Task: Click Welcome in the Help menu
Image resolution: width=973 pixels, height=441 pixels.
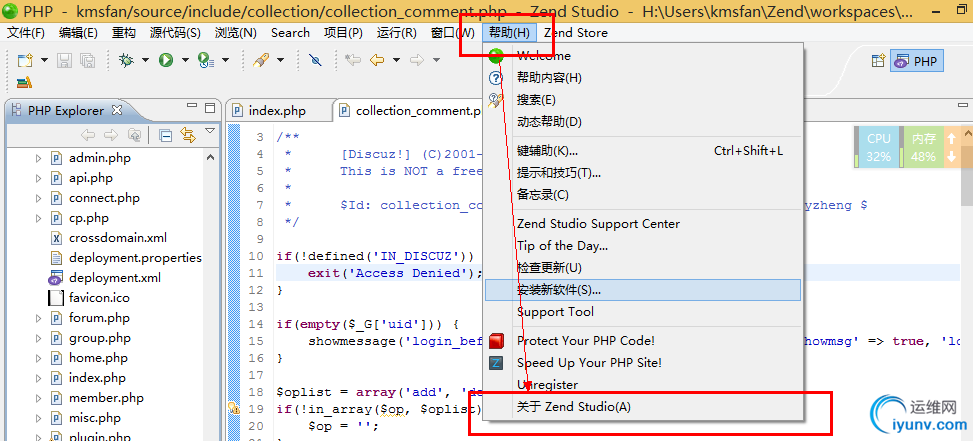Action: tap(643, 56)
